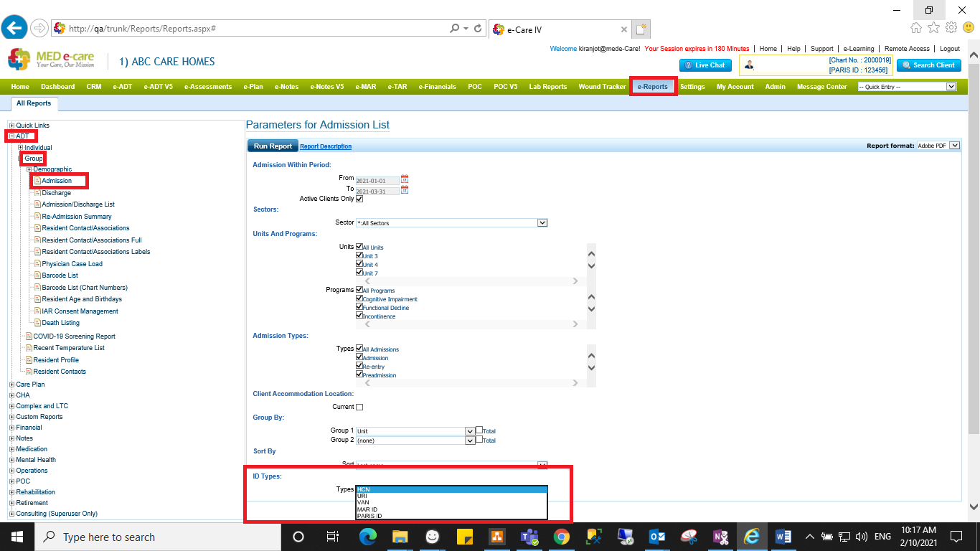Open the Report Description link

click(326, 146)
